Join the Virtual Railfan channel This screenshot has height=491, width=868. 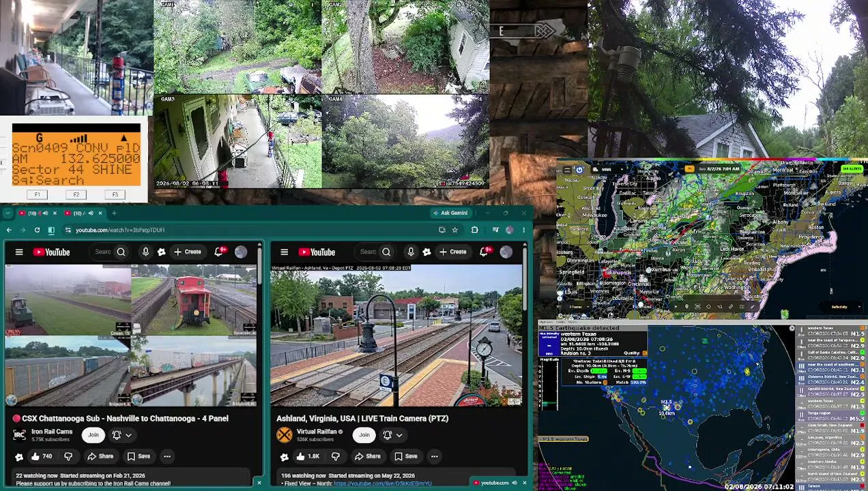(x=364, y=435)
